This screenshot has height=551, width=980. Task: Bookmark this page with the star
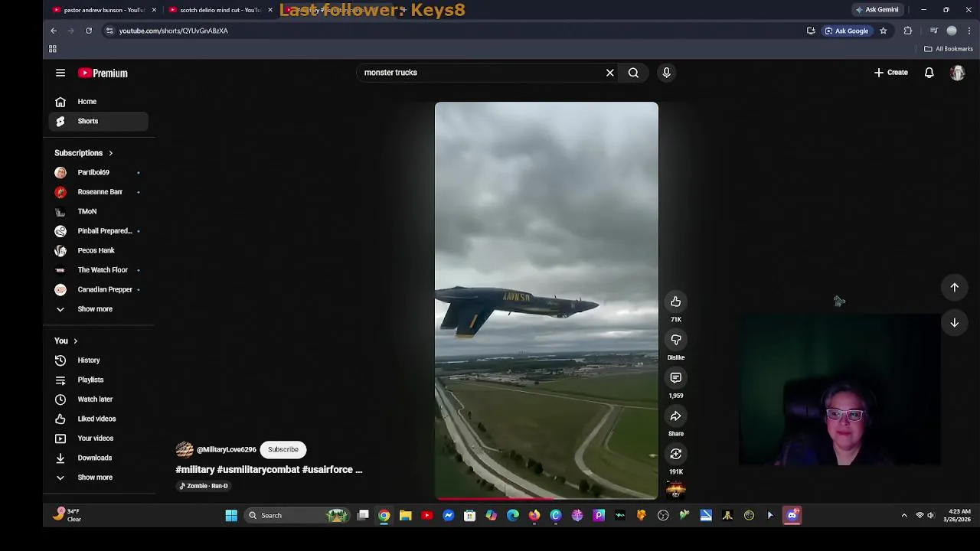(883, 31)
